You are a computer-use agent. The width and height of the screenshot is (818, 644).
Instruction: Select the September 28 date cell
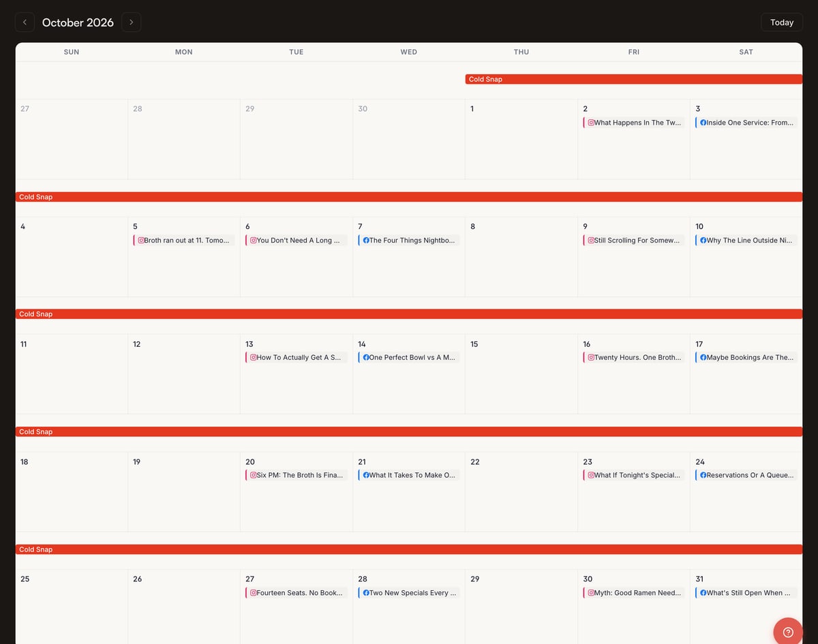(x=184, y=140)
